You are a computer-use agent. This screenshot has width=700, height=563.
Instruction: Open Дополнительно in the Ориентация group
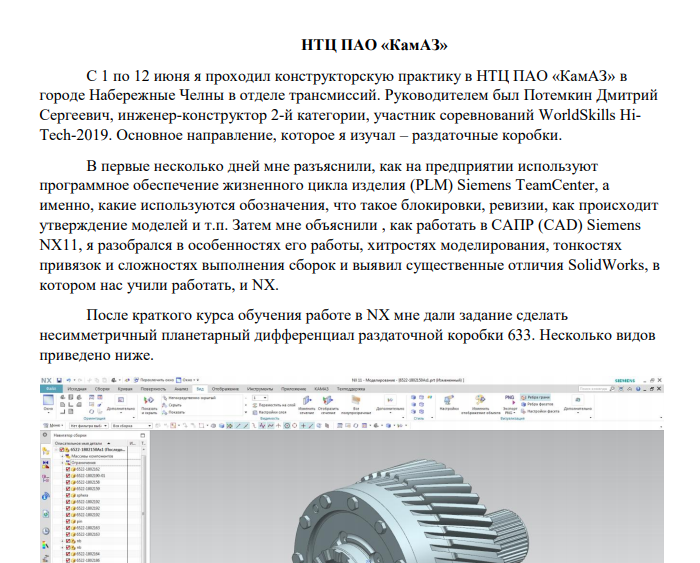tap(121, 403)
